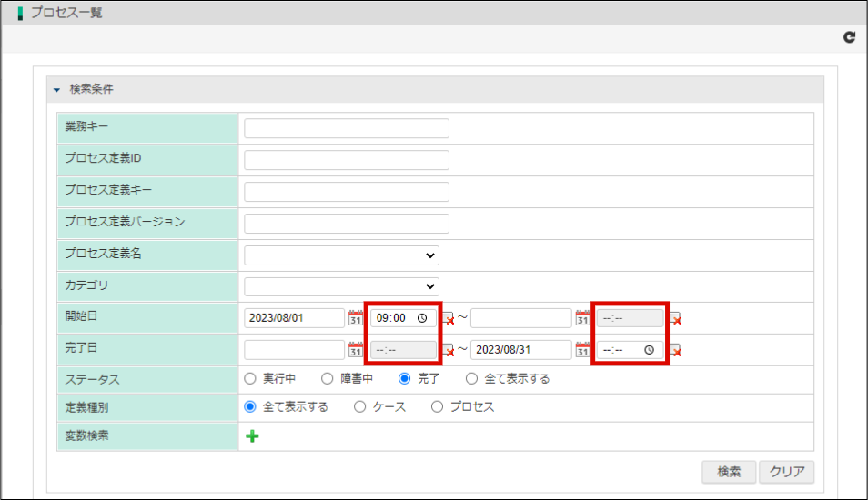Click the refresh icon at top right

[849, 37]
